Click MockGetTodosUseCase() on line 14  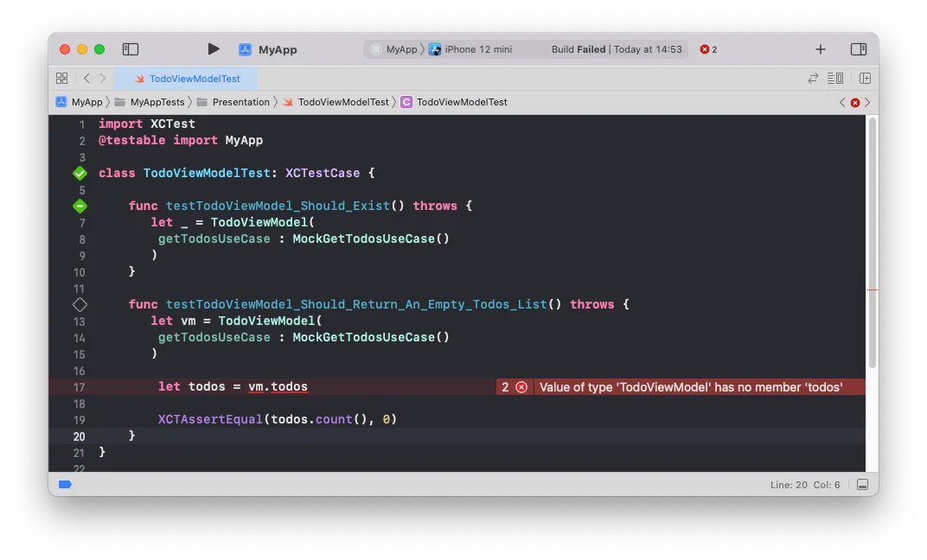coord(371,337)
